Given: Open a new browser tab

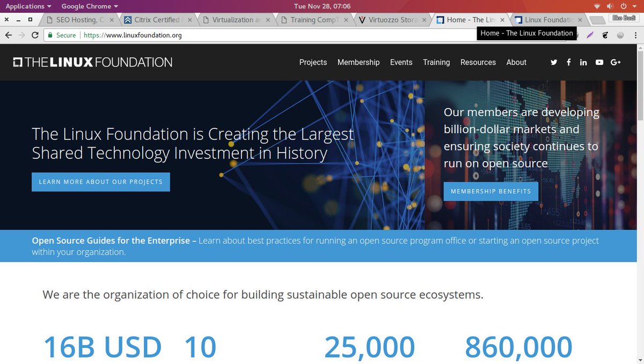Looking at the screenshot, I should pos(597,20).
